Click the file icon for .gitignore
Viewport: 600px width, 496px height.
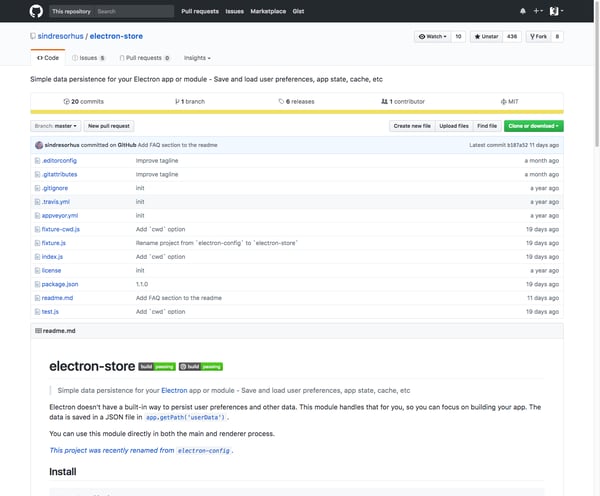[x=37, y=188]
